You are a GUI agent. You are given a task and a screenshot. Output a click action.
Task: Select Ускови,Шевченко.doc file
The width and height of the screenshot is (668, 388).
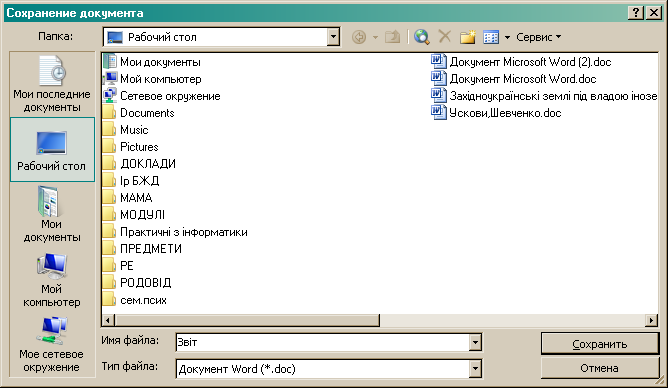[x=496, y=113]
